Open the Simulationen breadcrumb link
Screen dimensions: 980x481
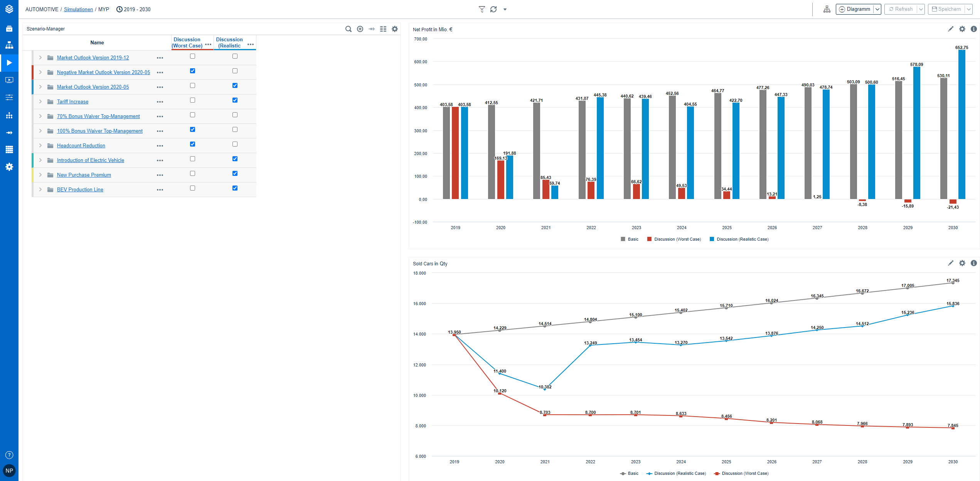[x=78, y=9]
